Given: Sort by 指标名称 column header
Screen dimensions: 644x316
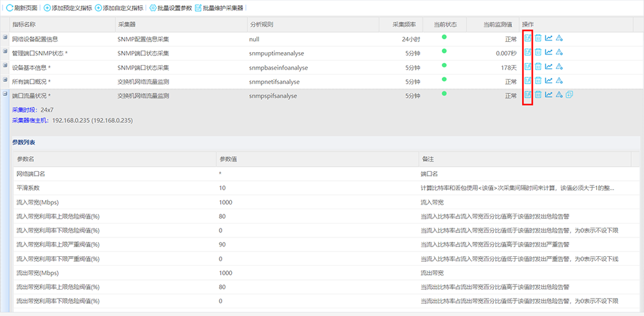Looking at the screenshot, I should [x=61, y=24].
